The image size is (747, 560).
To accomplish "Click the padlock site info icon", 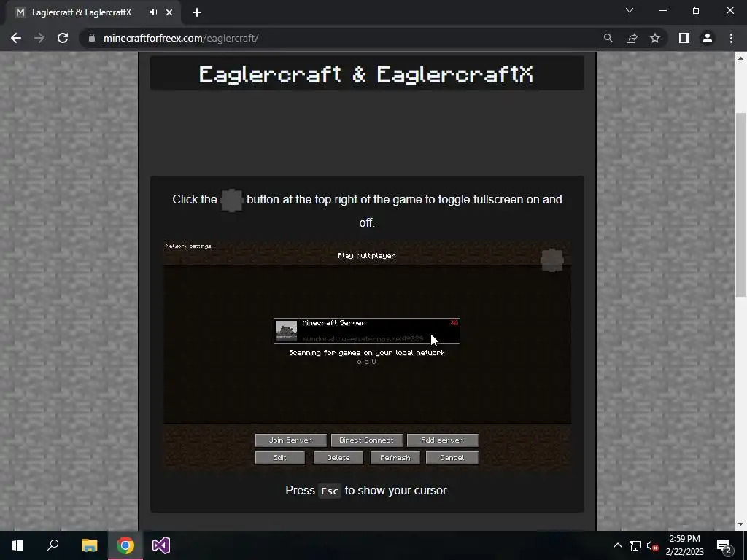I will 92,38.
